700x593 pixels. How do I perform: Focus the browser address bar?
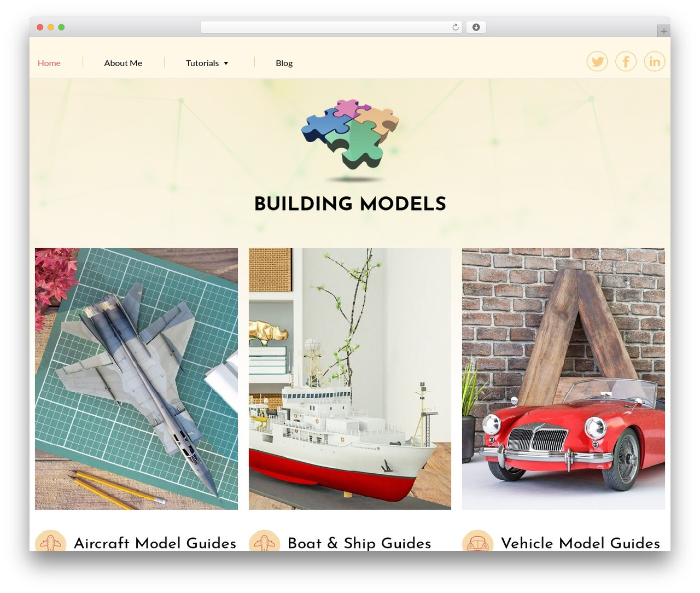331,27
